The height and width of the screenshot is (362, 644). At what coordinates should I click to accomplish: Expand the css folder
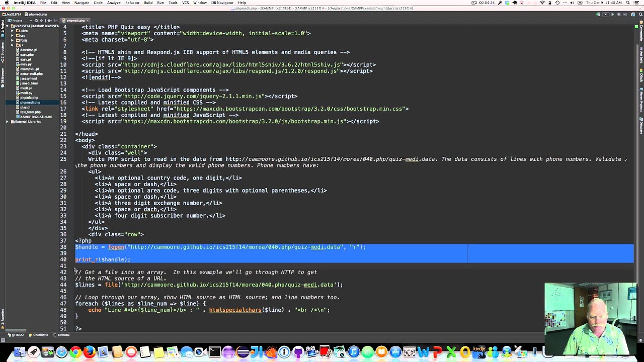[x=12, y=36]
